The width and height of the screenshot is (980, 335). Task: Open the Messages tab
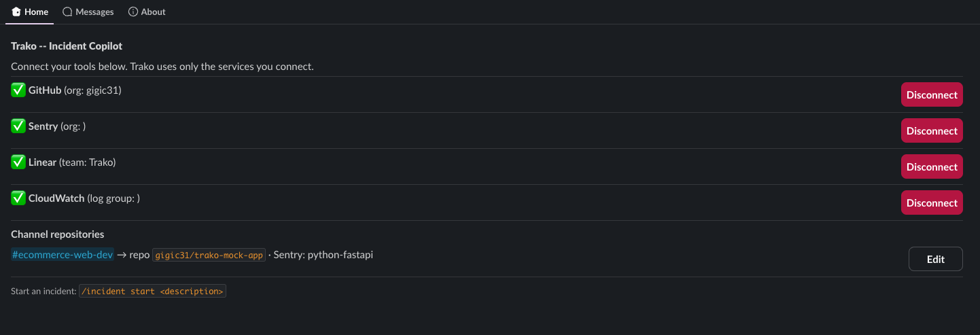pyautogui.click(x=88, y=12)
